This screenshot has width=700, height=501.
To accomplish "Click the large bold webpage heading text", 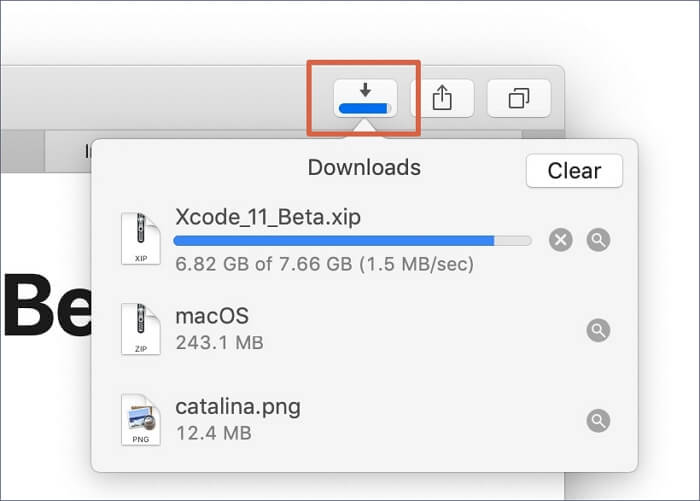I will coord(40,305).
